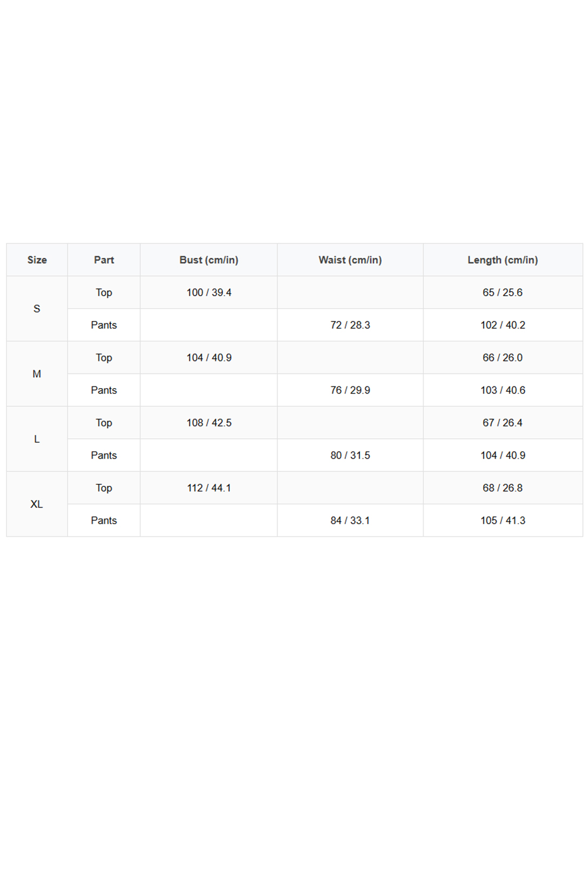Click length value 105 / 41.3

[503, 520]
